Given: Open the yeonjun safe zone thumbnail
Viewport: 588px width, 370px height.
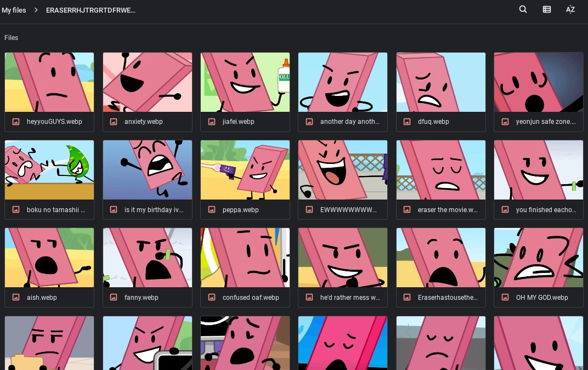Looking at the screenshot, I should [x=538, y=82].
